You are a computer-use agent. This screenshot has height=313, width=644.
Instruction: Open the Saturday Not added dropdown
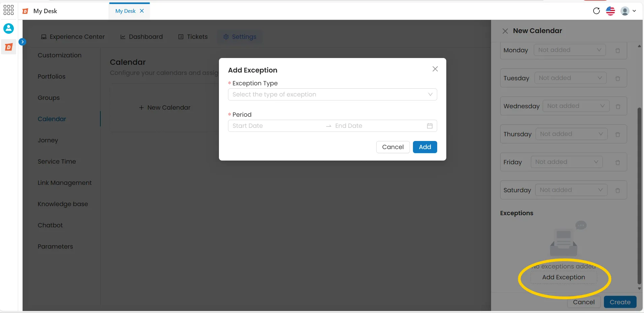571,190
